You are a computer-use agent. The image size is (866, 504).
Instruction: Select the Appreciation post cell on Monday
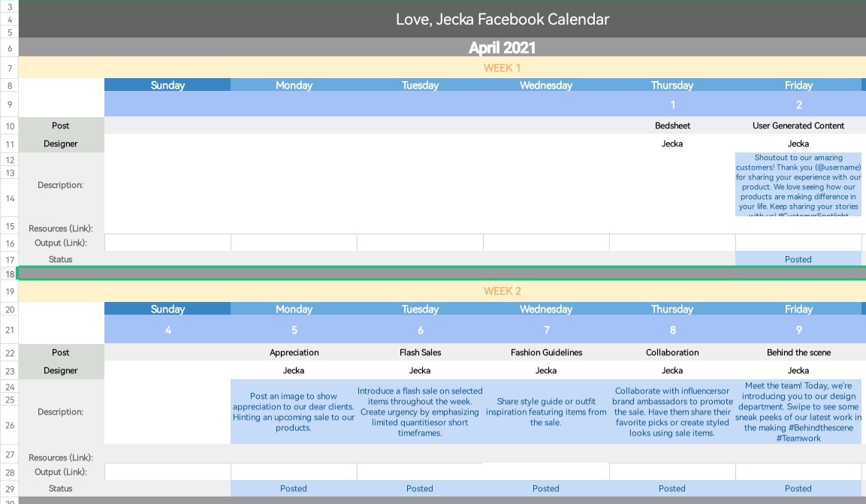[x=294, y=352]
